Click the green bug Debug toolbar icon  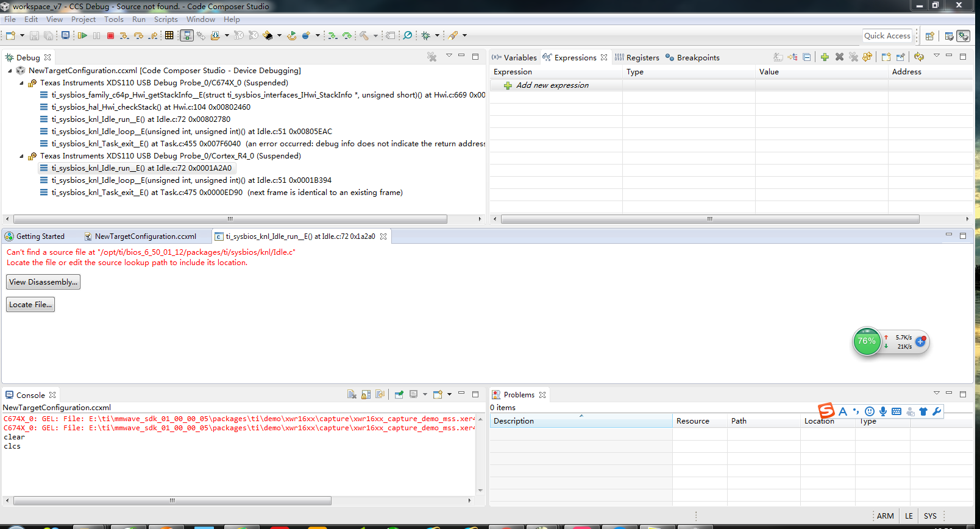427,36
